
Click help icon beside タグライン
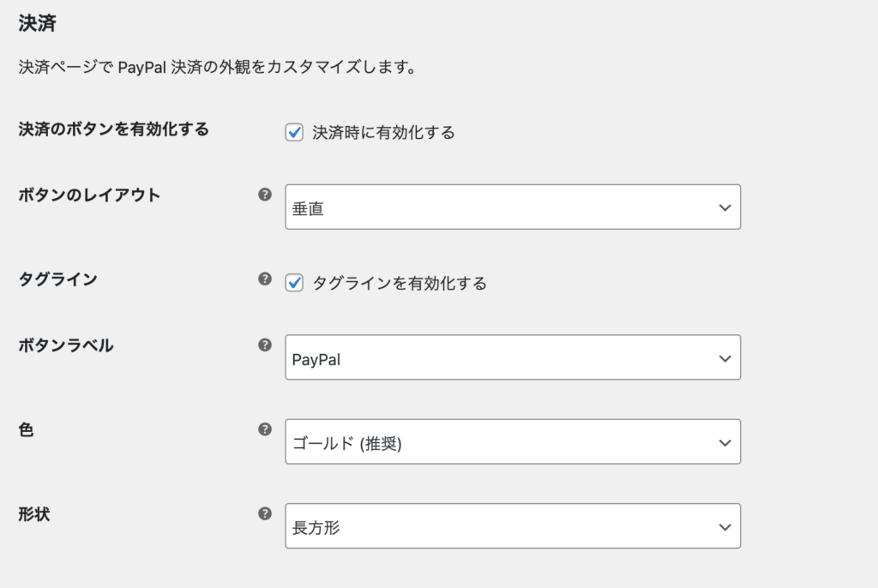(x=265, y=279)
